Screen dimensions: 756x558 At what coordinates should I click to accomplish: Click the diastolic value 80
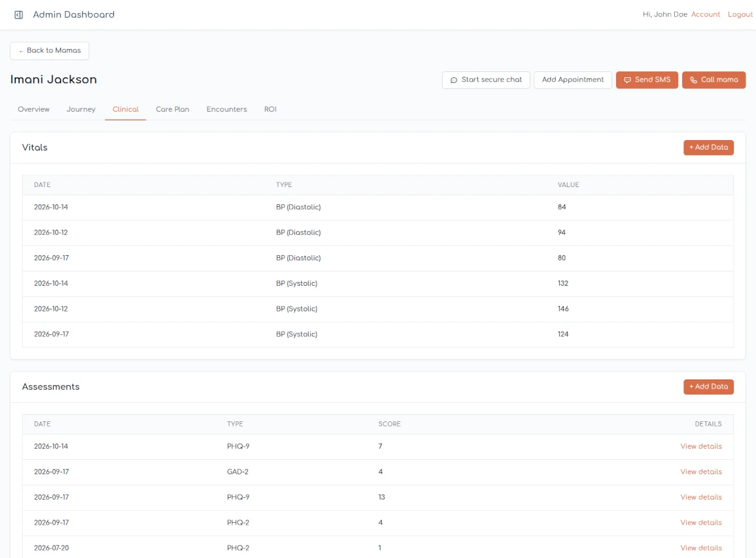click(562, 258)
